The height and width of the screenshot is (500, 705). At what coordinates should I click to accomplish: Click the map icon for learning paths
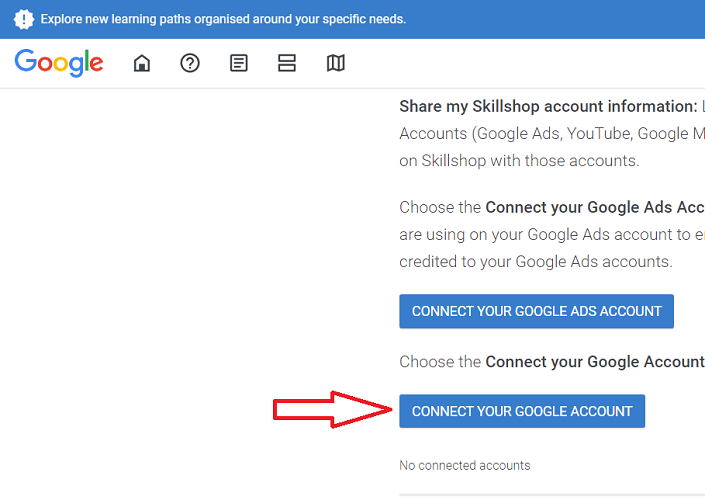point(336,63)
